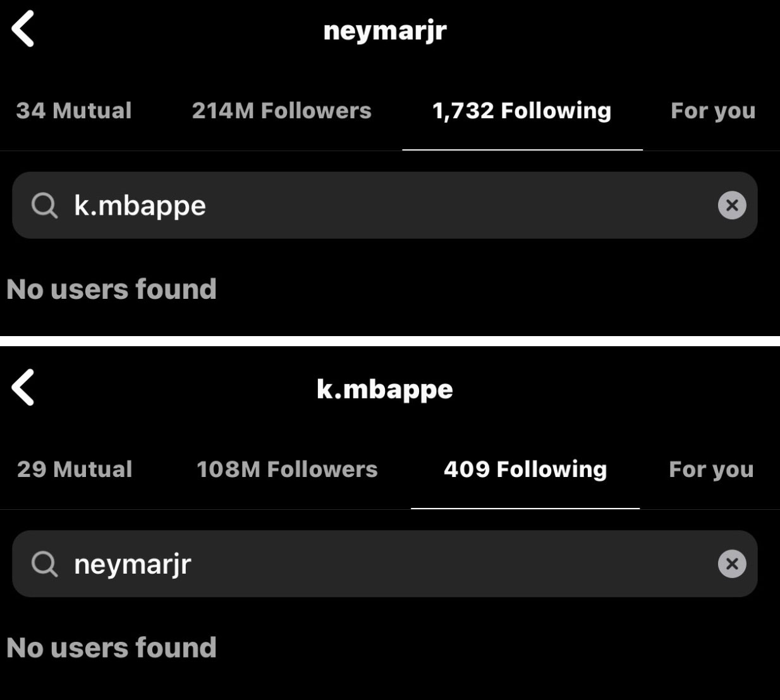The width and height of the screenshot is (780, 700).
Task: Open the For you tab on k.mbappe's profile
Action: tap(710, 469)
